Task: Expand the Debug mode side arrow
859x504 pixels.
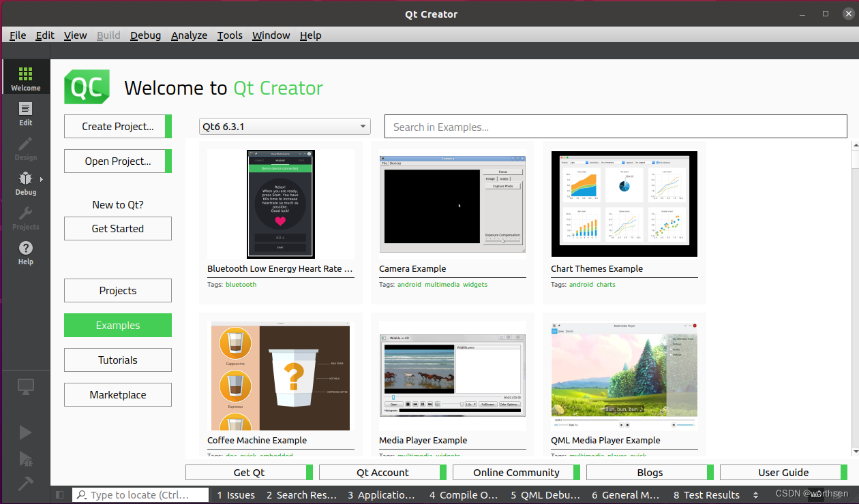Action: [x=42, y=180]
